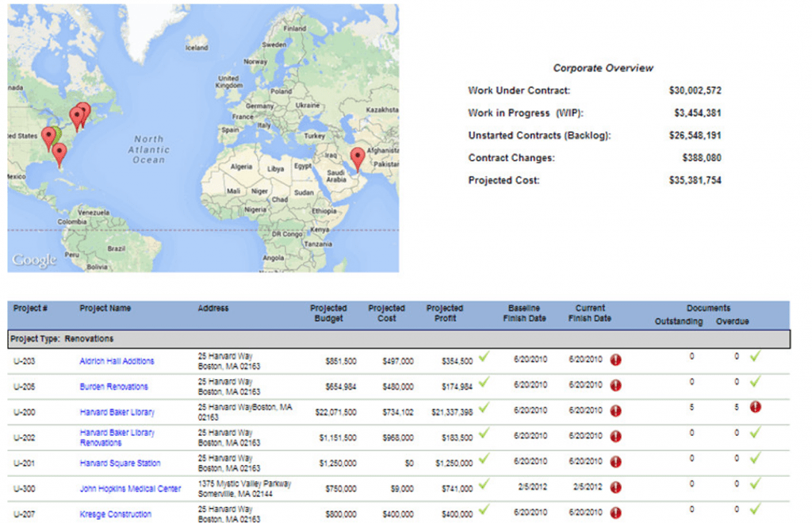
Task: Click red finish date alert in row U-200
Action: 615,410
